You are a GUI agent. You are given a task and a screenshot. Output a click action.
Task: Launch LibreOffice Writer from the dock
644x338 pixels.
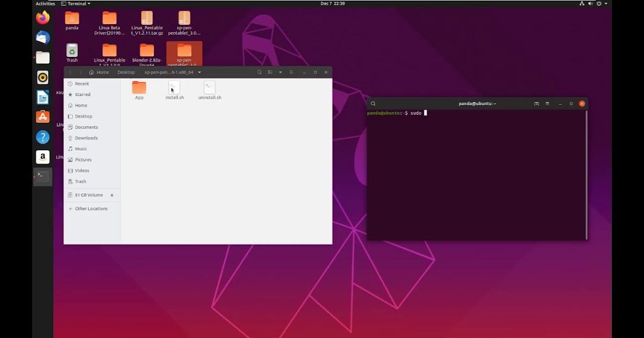(43, 97)
